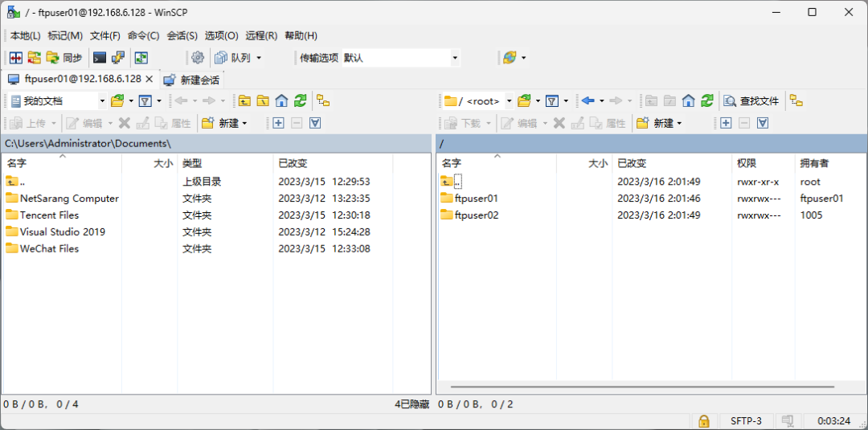Viewport: 868px width, 430px height.
Task: Click the 查找文件 find files button
Action: coord(751,101)
